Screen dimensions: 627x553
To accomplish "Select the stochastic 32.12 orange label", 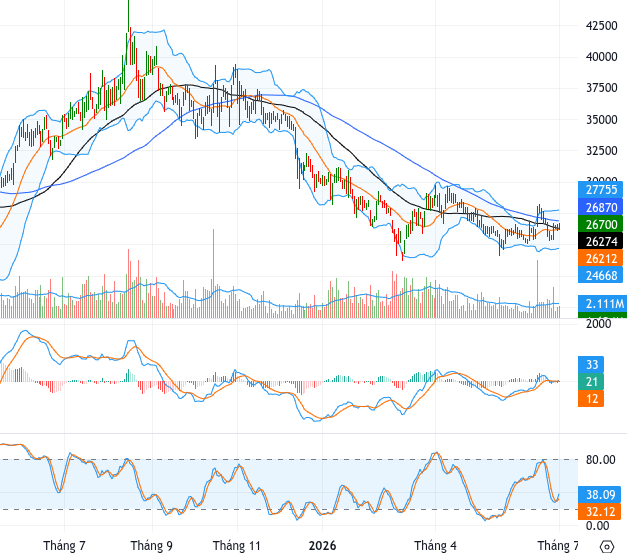I will [x=599, y=511].
